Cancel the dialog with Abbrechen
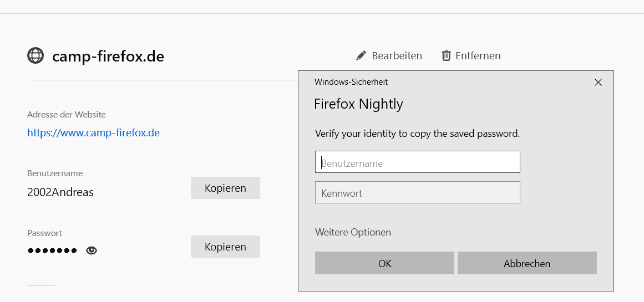 (x=527, y=263)
